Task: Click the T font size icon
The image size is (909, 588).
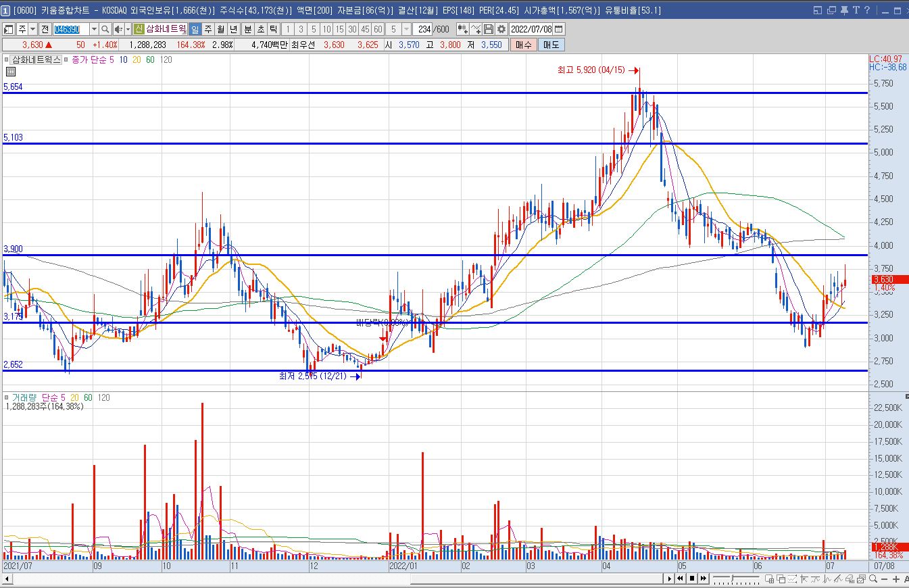Action: pyautogui.click(x=856, y=10)
